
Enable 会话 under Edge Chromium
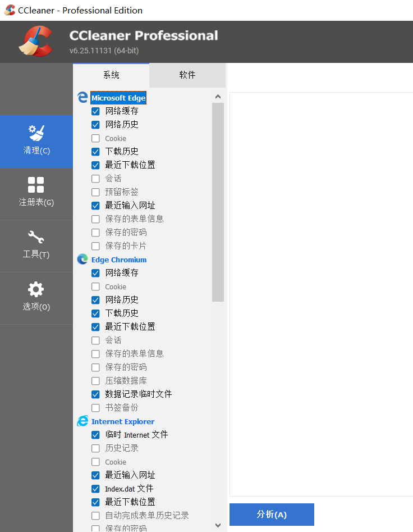pyautogui.click(x=95, y=340)
